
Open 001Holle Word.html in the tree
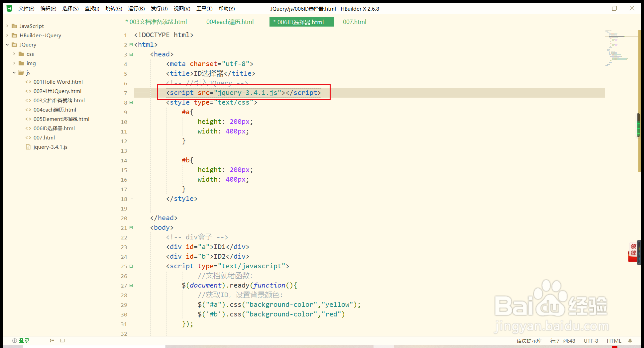click(58, 82)
